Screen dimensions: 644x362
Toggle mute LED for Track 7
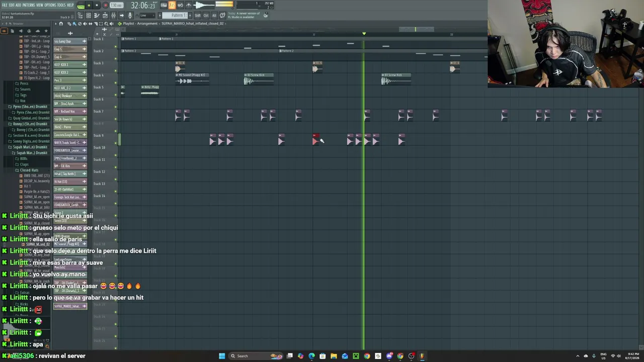(x=116, y=119)
